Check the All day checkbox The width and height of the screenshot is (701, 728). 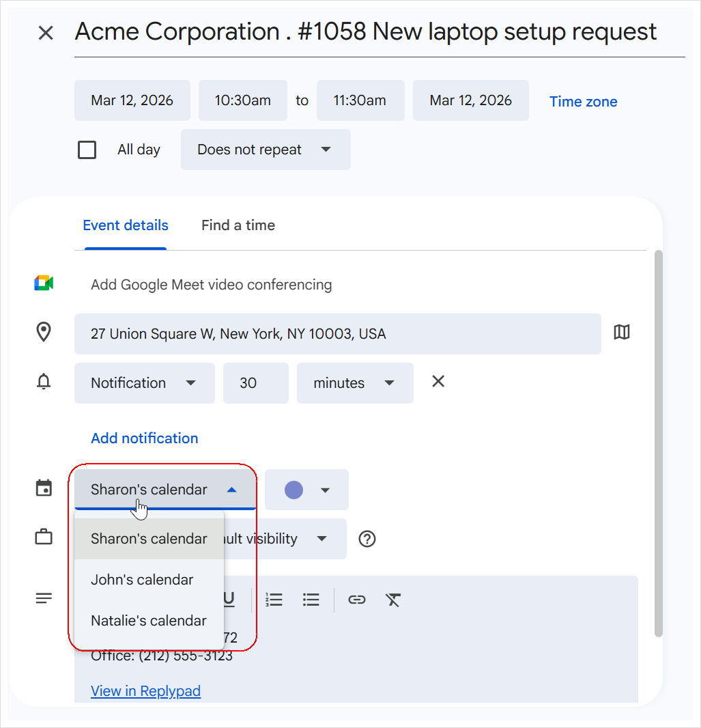87,150
